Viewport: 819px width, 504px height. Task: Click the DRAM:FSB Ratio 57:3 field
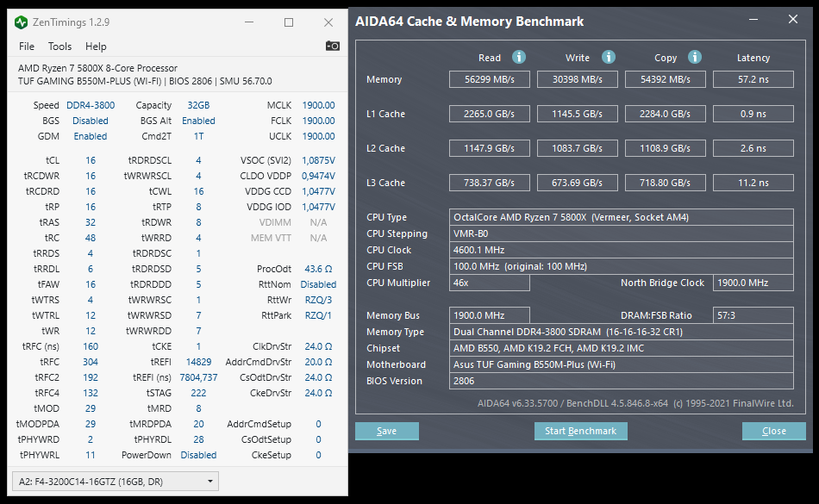(x=753, y=315)
